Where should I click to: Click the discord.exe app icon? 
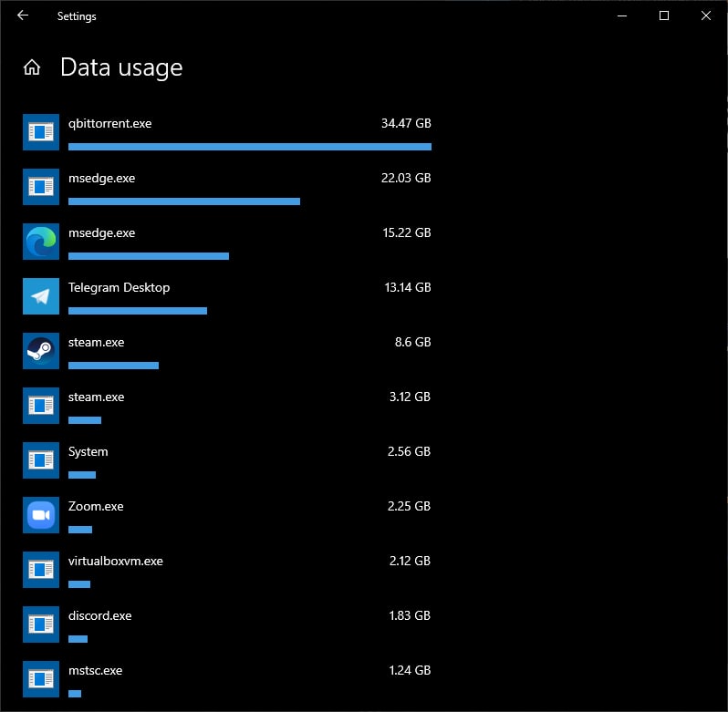(40, 624)
